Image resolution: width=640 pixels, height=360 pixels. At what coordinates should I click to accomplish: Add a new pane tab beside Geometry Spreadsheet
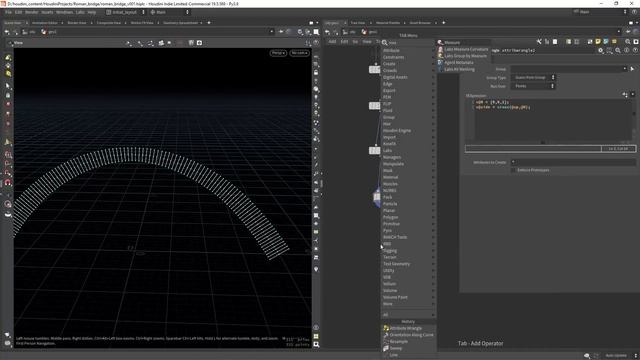pyautogui.click(x=209, y=23)
